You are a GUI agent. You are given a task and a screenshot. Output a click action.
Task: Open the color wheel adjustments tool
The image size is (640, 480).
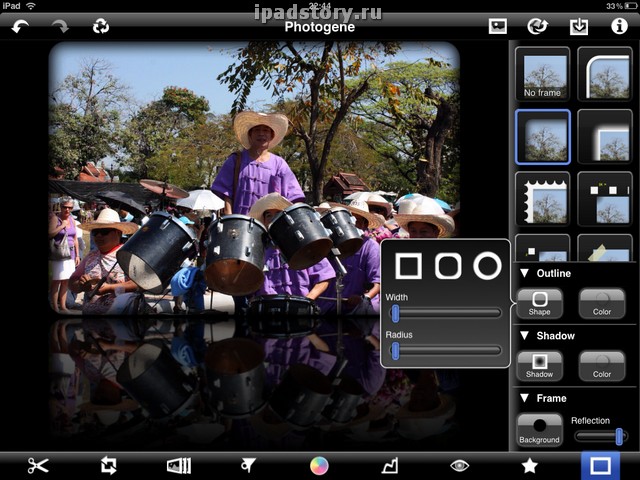pyautogui.click(x=319, y=466)
